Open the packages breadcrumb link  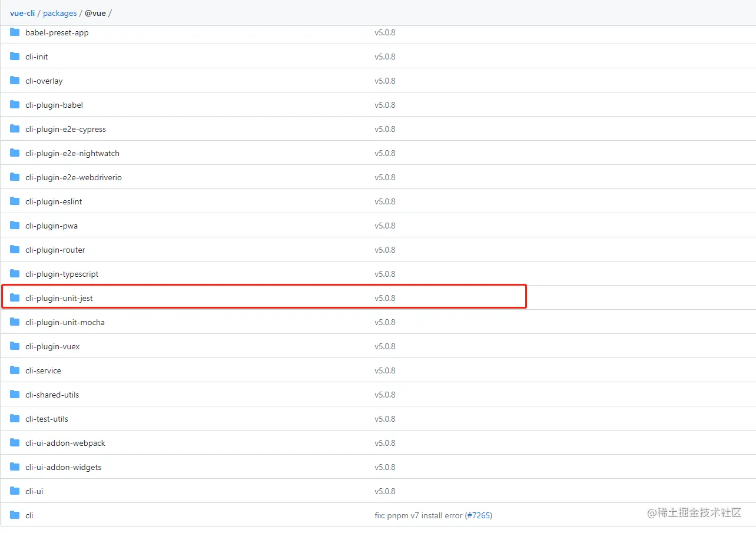coord(60,13)
